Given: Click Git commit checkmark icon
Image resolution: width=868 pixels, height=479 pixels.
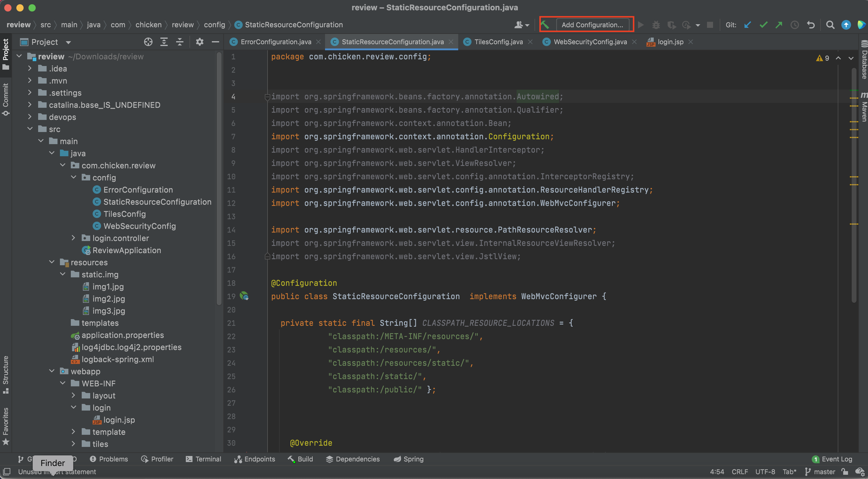Looking at the screenshot, I should point(763,25).
